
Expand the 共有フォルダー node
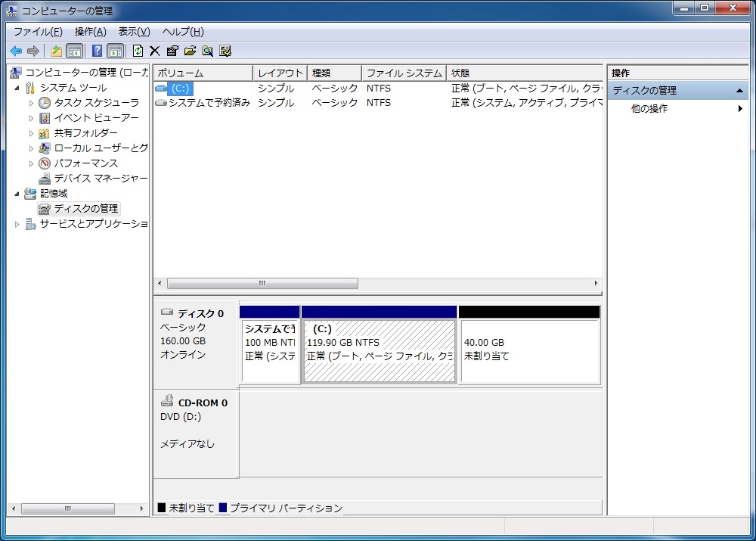[31, 133]
